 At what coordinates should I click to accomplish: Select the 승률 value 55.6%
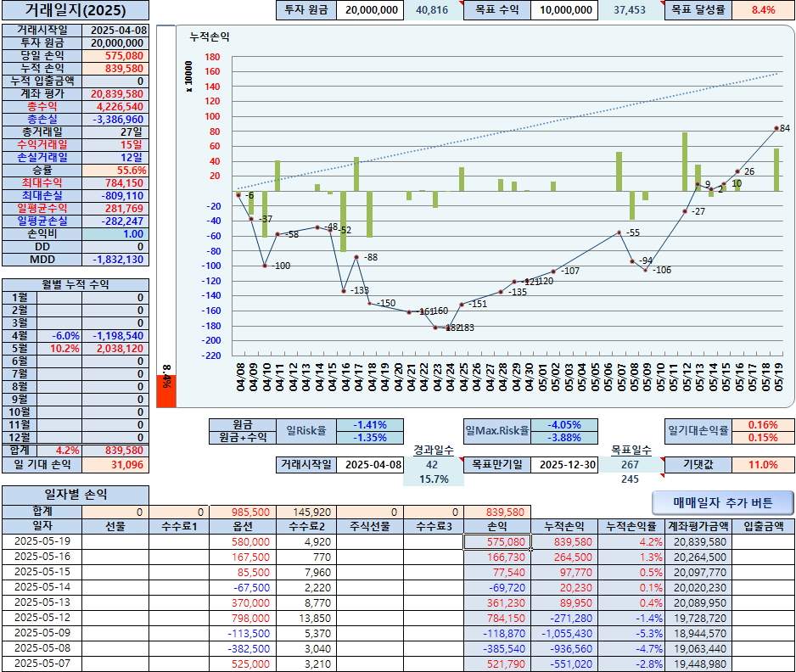click(115, 170)
